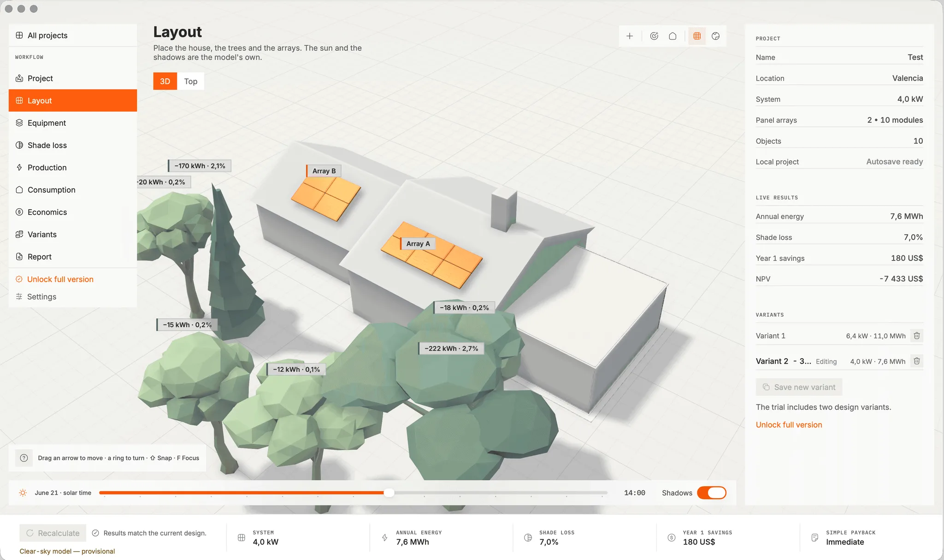Click the sun icon beside June 21
944x560 pixels.
pos(23,493)
